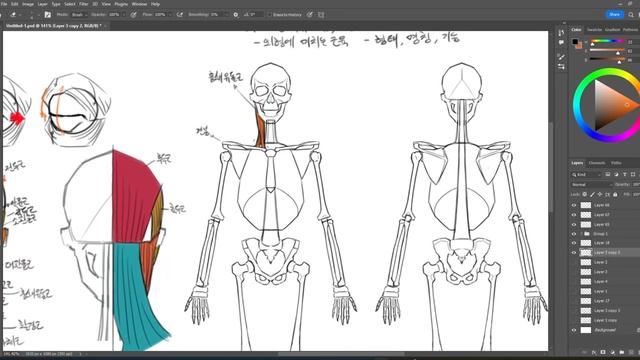This screenshot has height=360, width=640.
Task: Click the lock image pixels brush icon
Action: pyautogui.click(x=592, y=194)
